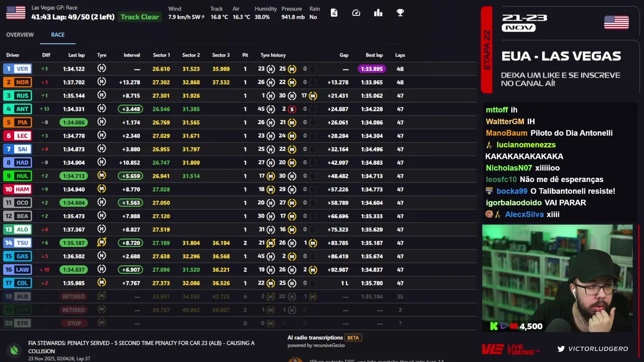Image resolution: width=644 pixels, height=362 pixels.
Task: Click the third-stint medium tyre in LAW's tyre history
Action: (x=313, y=269)
